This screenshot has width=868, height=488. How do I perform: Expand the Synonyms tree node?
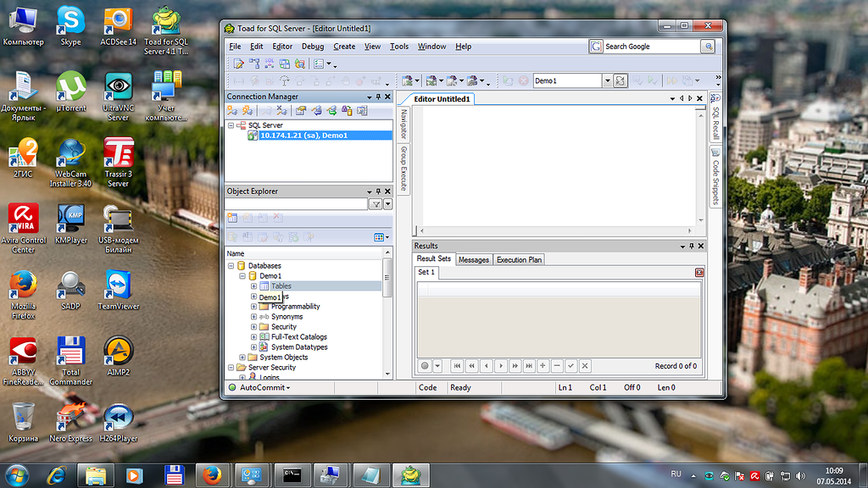[253, 317]
